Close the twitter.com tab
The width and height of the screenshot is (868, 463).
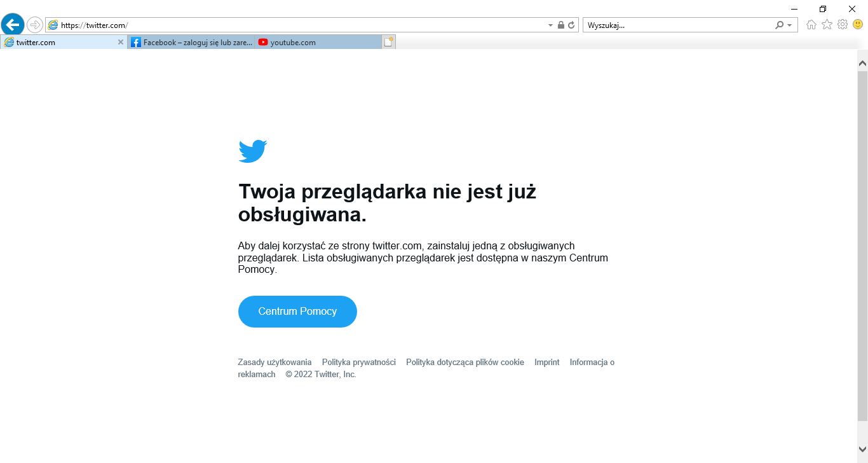pos(121,42)
